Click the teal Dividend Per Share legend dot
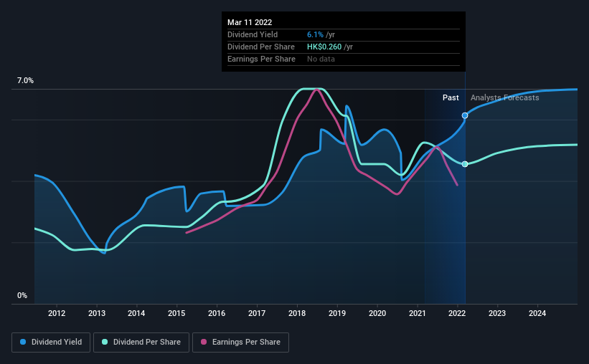This screenshot has height=364, width=589. coord(105,342)
